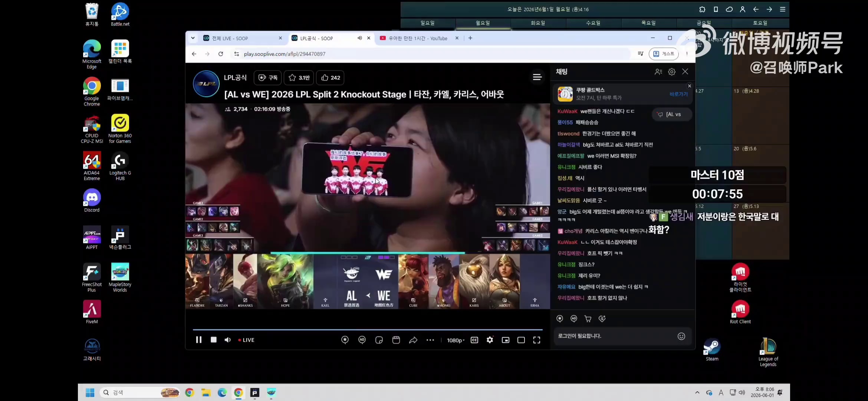
Task: Mute the player volume
Action: (228, 340)
